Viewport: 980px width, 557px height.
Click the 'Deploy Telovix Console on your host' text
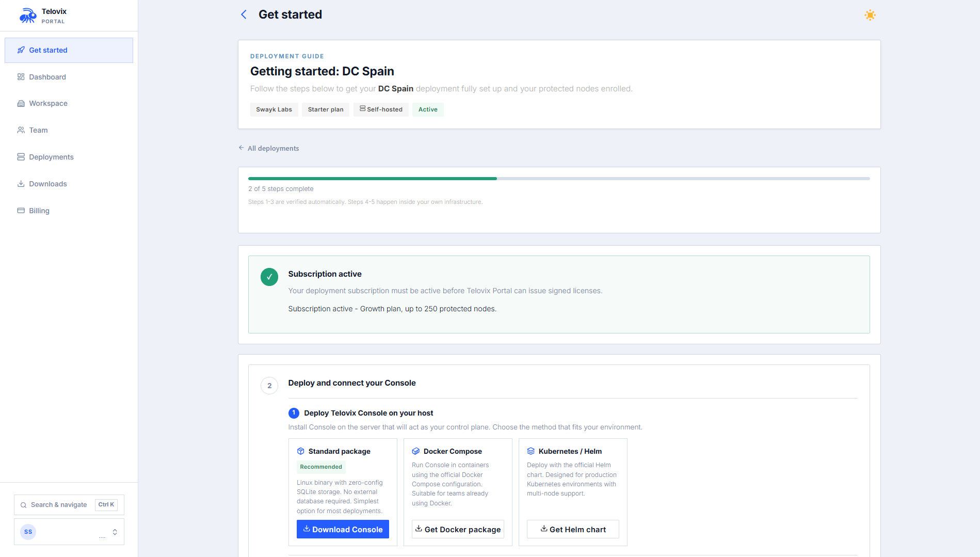[x=368, y=413]
